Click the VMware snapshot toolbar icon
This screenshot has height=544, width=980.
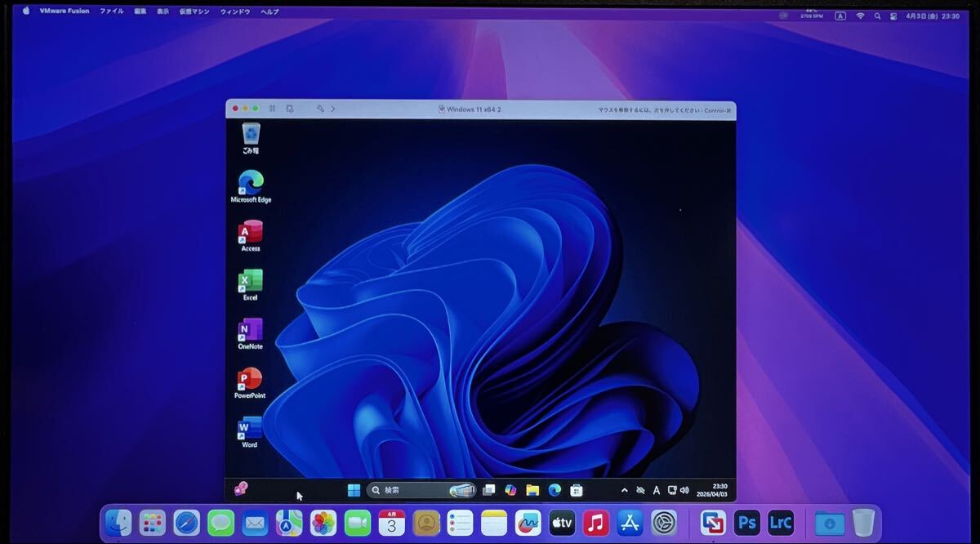click(290, 109)
